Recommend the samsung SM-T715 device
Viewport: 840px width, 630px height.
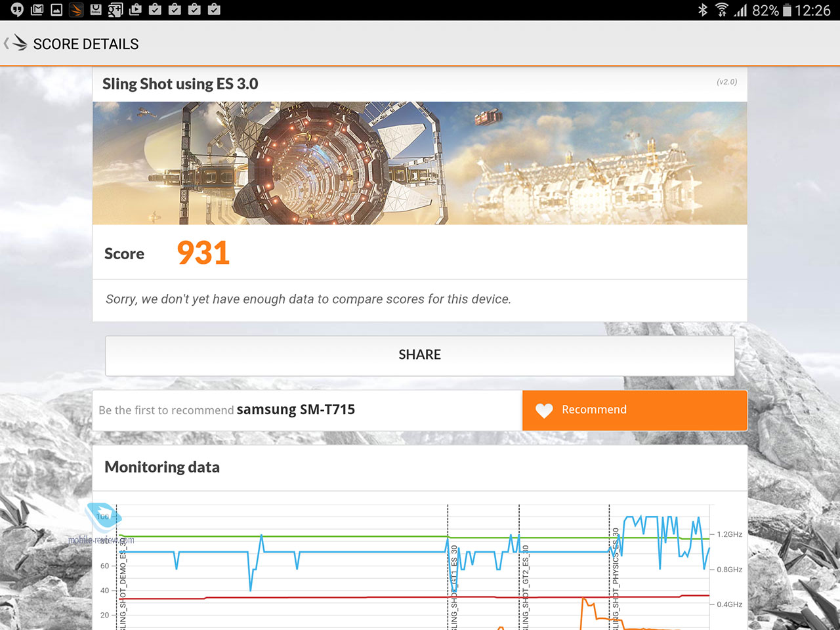635,410
